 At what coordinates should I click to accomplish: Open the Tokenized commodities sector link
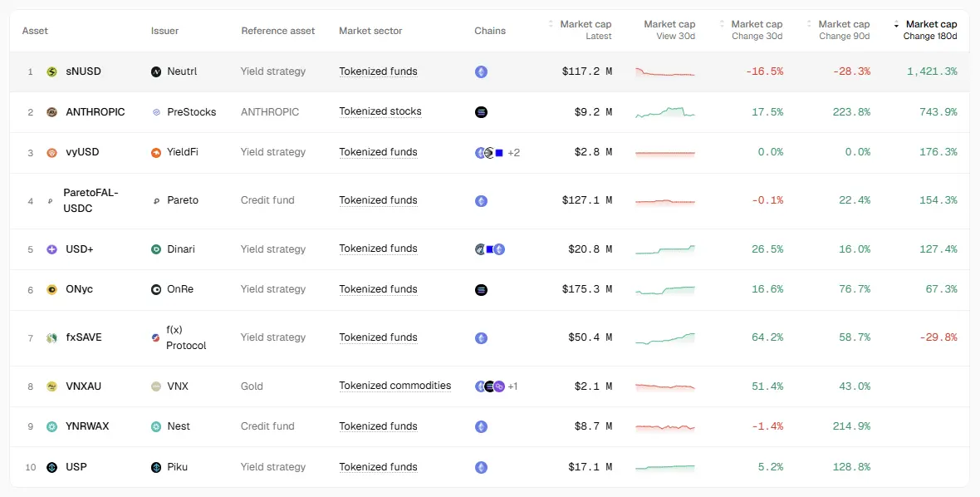coord(395,386)
